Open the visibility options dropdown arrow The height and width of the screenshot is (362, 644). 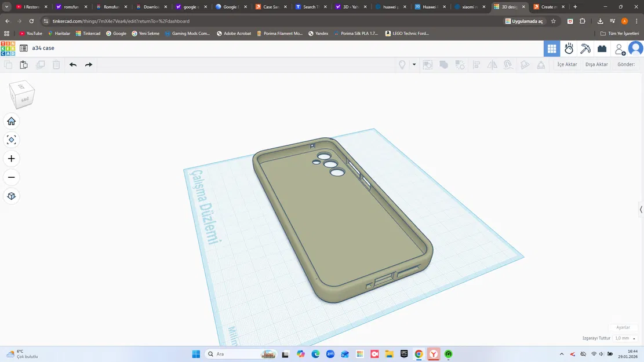pos(414,65)
